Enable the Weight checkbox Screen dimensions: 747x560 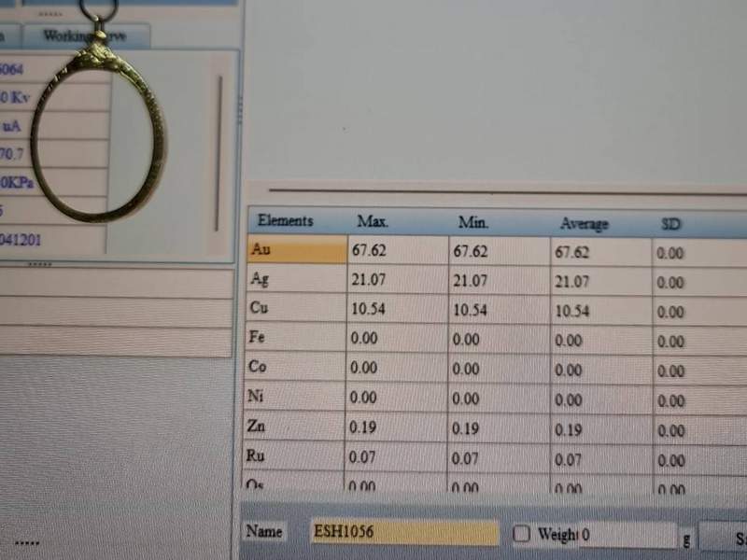[521, 534]
